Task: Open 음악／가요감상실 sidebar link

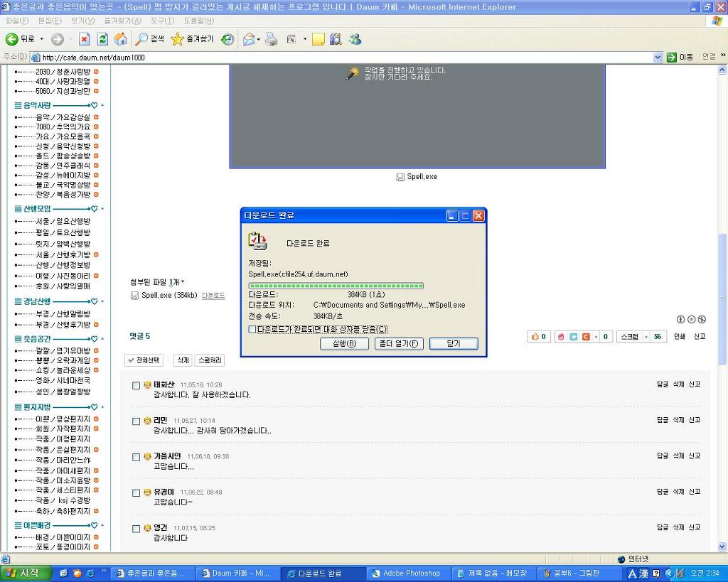Action: [63, 117]
